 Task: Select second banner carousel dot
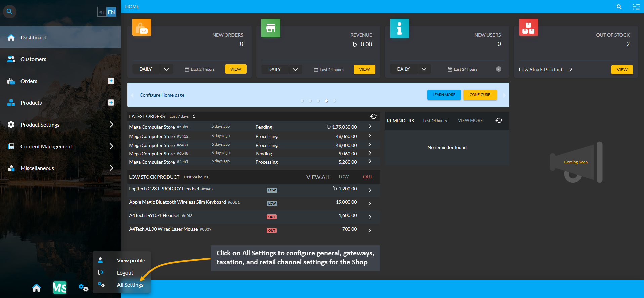(x=310, y=101)
